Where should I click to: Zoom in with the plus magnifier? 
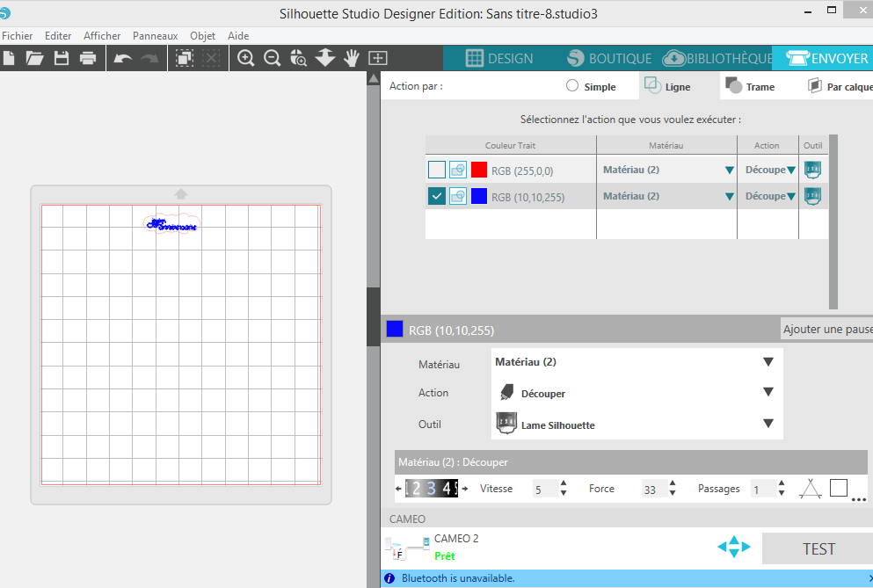pos(245,58)
